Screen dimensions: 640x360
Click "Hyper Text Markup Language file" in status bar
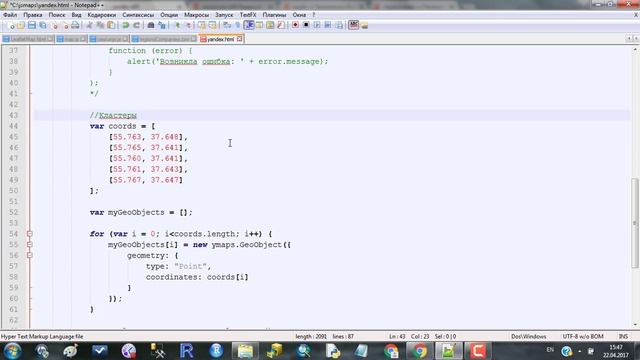pyautogui.click(x=42, y=337)
